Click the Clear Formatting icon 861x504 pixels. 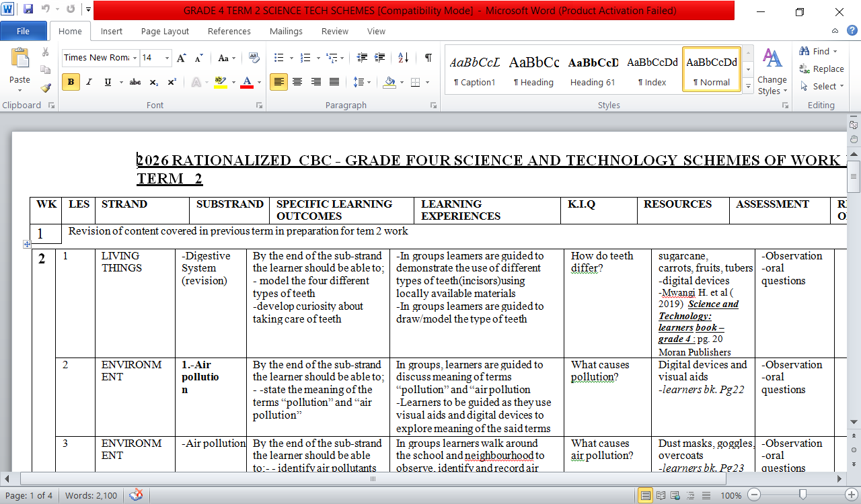[254, 58]
